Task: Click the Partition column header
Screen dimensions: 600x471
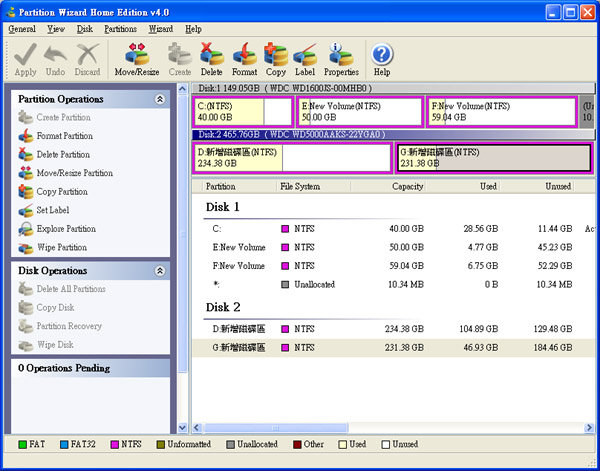Action: click(x=239, y=187)
